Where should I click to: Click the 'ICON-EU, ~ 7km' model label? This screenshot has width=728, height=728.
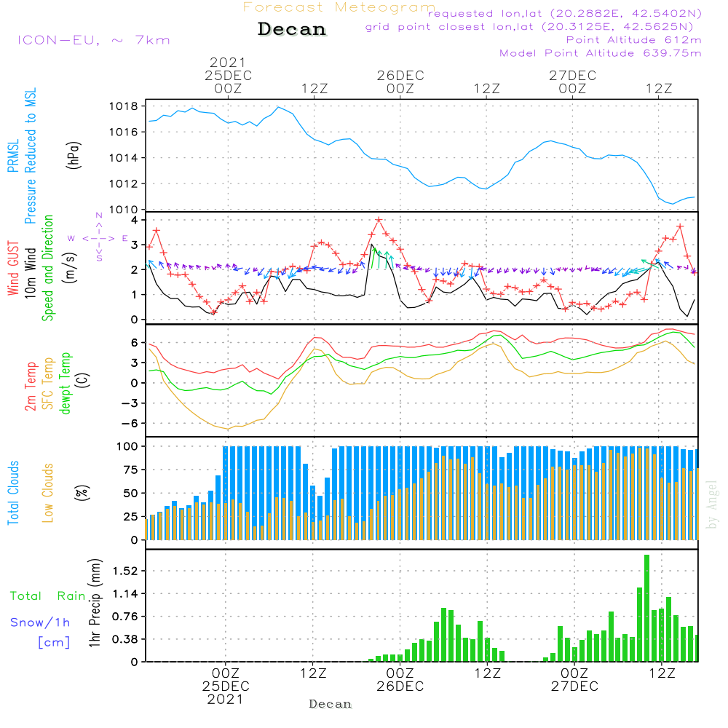94,40
